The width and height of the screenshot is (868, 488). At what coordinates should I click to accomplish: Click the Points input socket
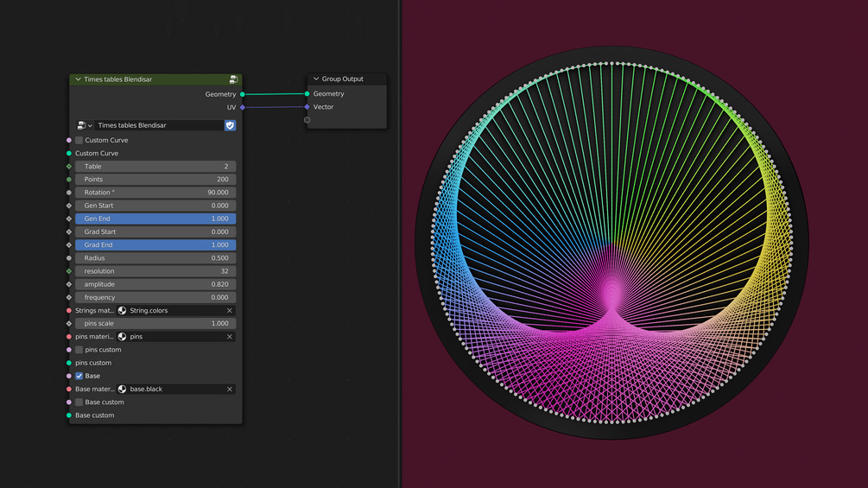69,180
